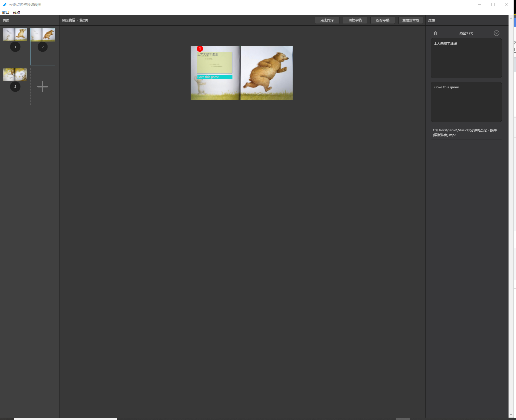Maximize the editor window

pyautogui.click(x=493, y=4)
